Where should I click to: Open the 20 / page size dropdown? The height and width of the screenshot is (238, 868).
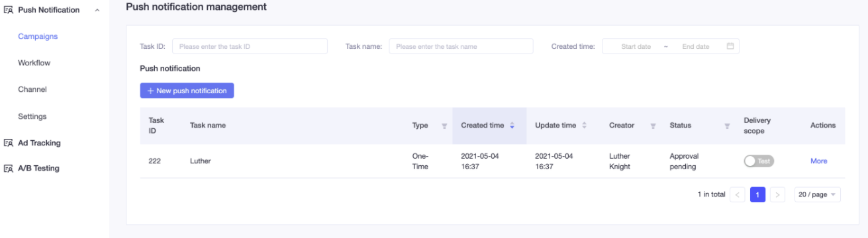tap(818, 195)
